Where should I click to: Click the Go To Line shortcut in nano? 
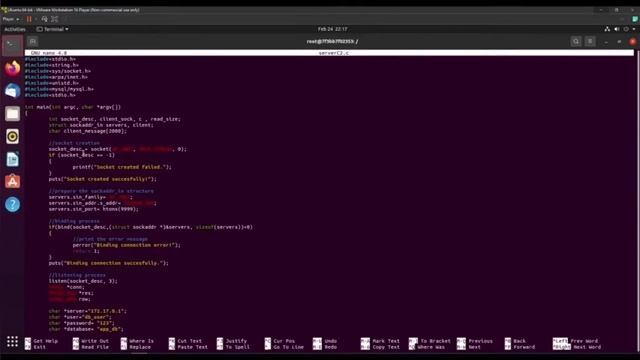tap(284, 347)
